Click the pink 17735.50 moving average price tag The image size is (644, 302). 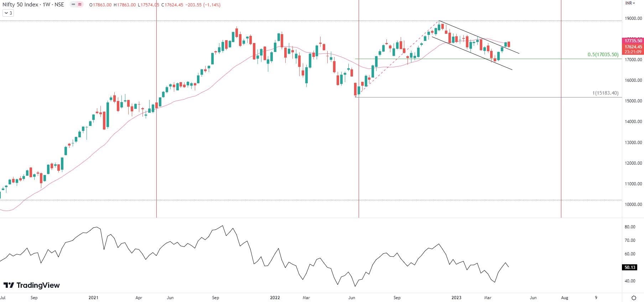point(633,41)
